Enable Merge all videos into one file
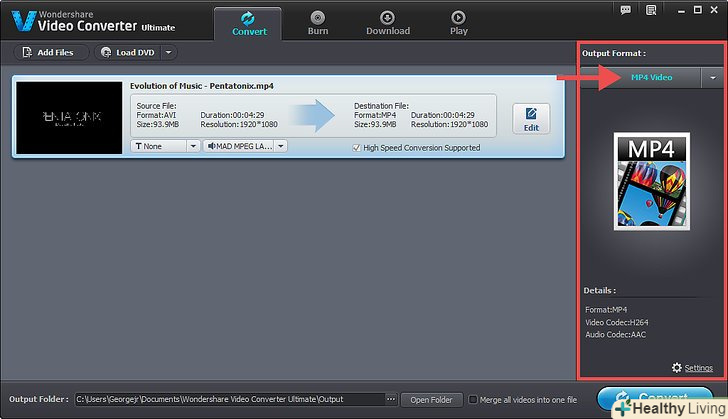Image resolution: width=728 pixels, height=419 pixels. [473, 399]
